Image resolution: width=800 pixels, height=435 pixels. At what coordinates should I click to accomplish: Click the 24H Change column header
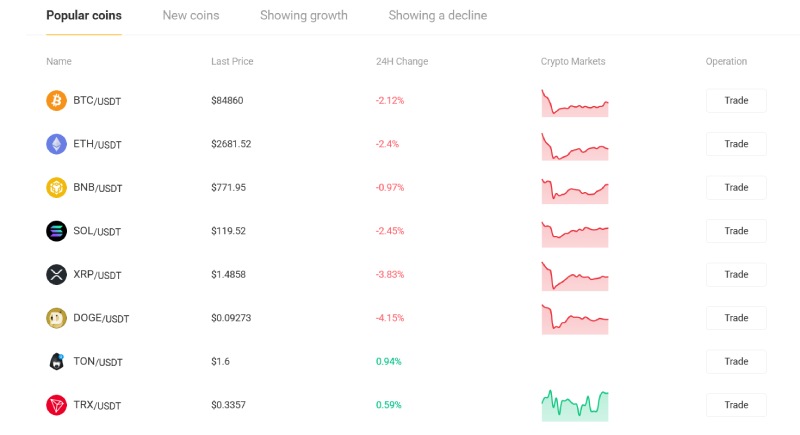click(402, 61)
